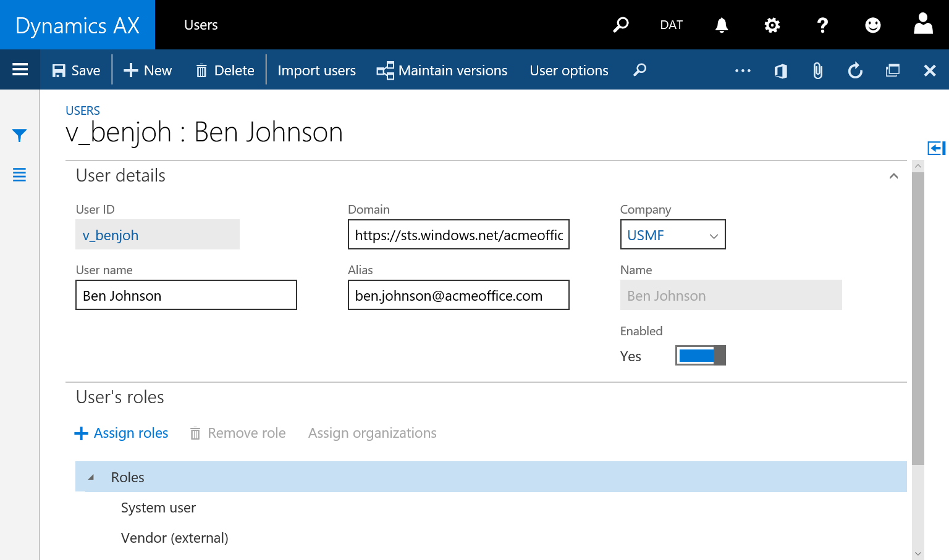Open in Microsoft Office icon

(x=780, y=70)
